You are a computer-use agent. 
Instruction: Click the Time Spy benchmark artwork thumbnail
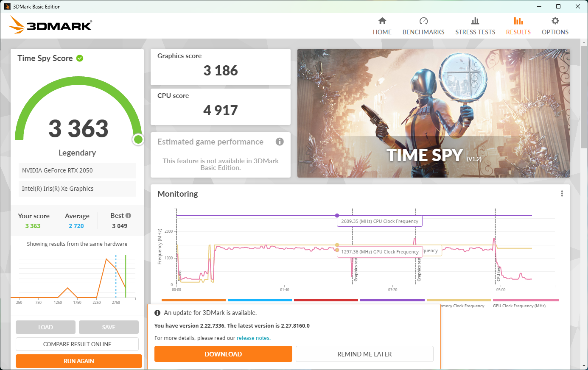pos(433,113)
